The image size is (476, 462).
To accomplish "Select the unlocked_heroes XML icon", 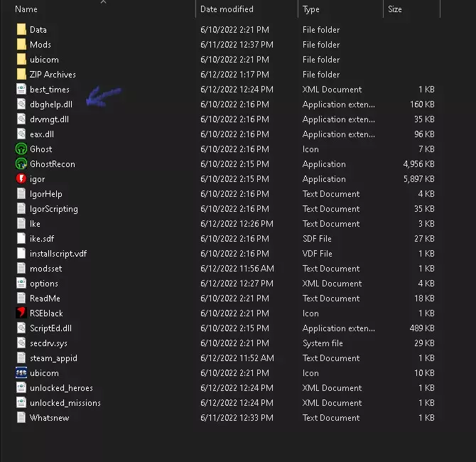I will pyautogui.click(x=21, y=387).
